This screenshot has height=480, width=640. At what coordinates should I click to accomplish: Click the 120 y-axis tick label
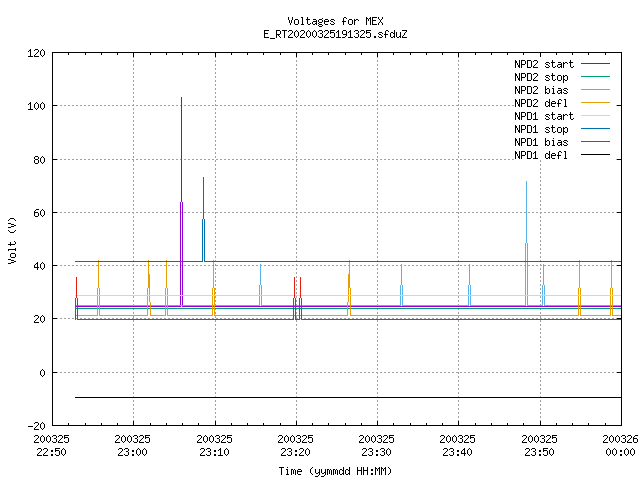click(x=36, y=53)
